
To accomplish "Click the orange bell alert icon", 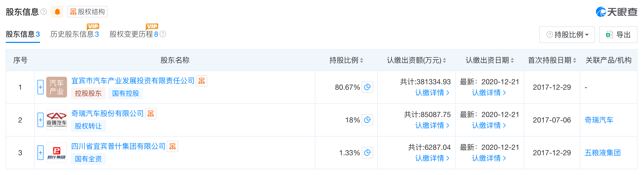I will coord(57,12).
